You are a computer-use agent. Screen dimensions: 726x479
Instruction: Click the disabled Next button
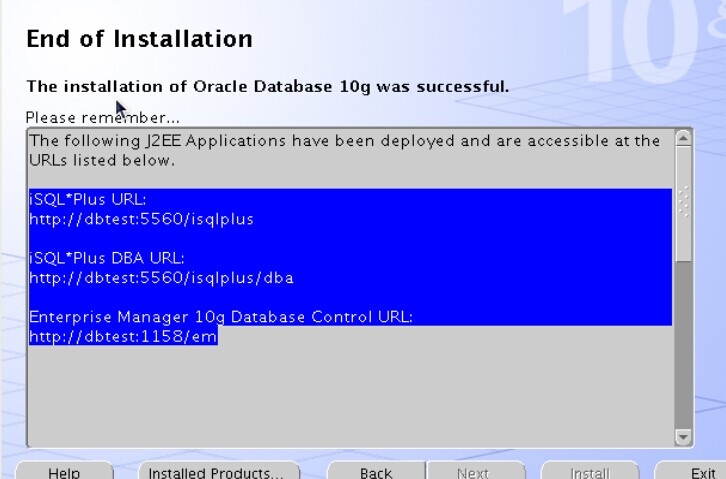pyautogui.click(x=476, y=472)
